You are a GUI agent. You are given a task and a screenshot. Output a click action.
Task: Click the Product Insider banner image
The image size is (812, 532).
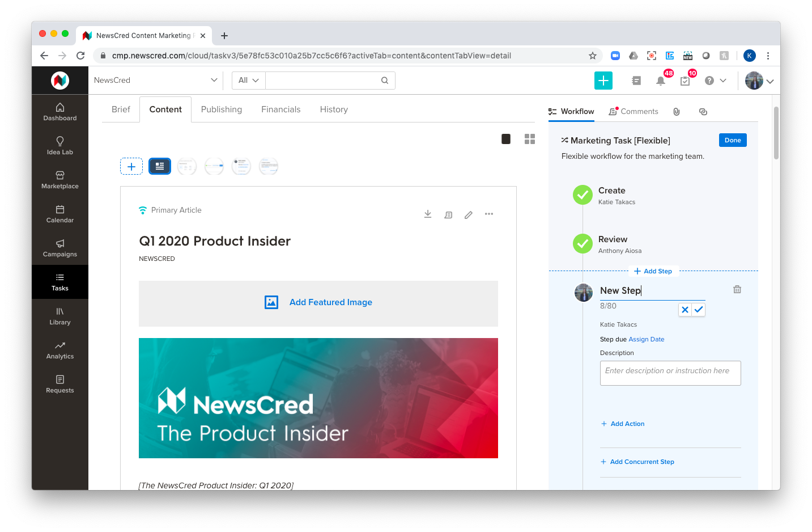point(318,398)
